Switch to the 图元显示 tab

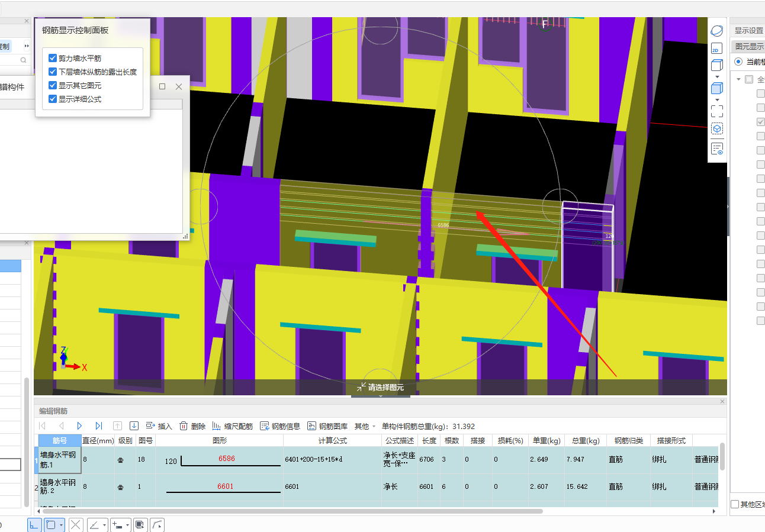748,46
